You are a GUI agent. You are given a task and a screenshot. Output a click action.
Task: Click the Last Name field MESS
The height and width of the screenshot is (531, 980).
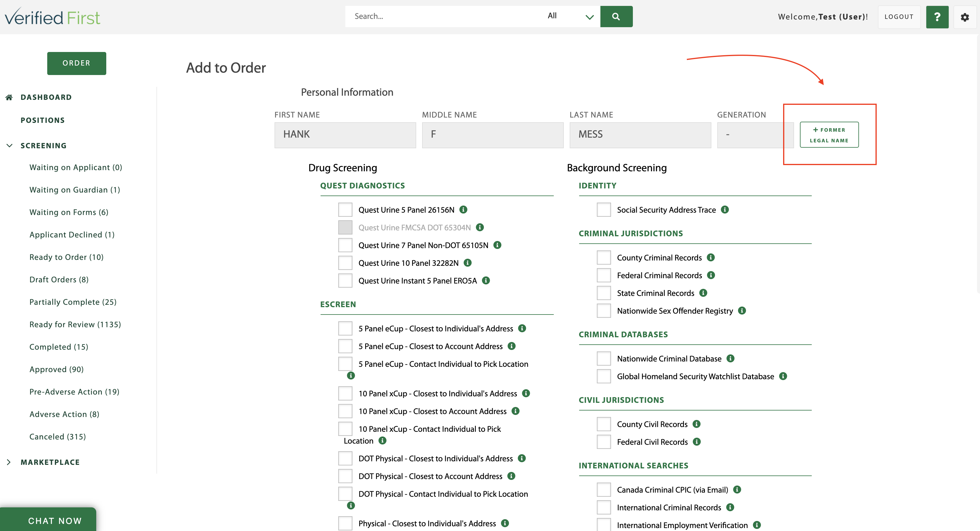640,135
